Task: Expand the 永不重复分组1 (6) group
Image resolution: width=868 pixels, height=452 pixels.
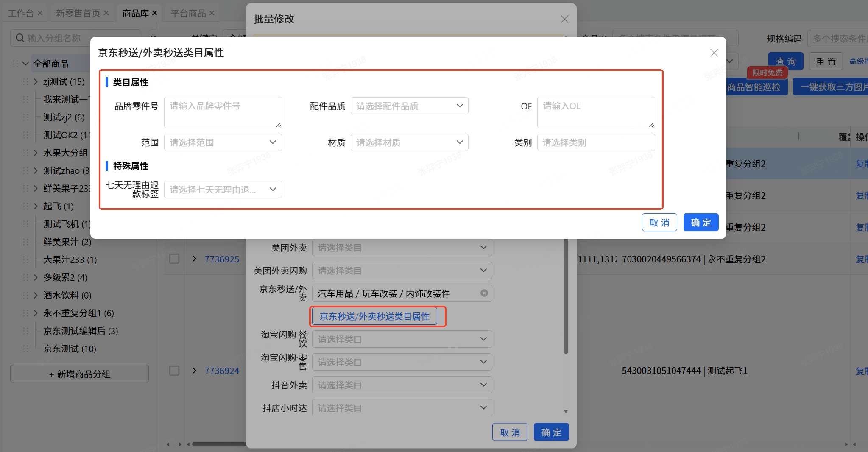Action: click(36, 313)
